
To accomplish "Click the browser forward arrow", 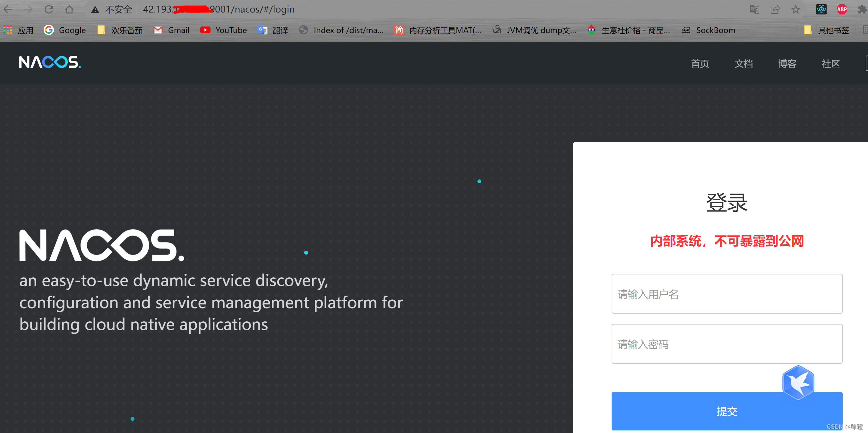I will [x=28, y=9].
